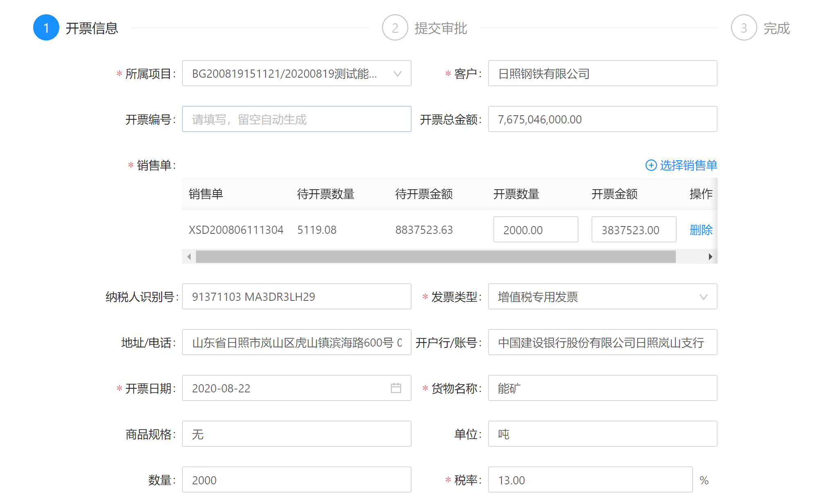Click the 纳税人识别号 input field

click(296, 297)
